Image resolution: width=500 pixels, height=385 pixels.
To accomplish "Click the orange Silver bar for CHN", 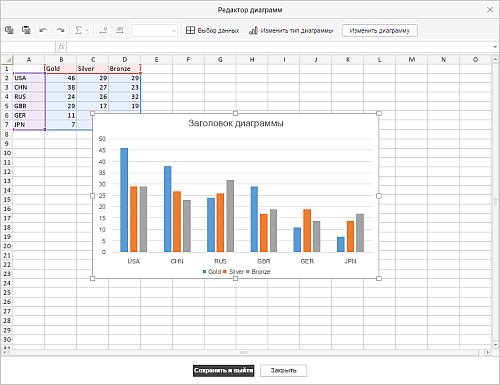I will (177, 222).
